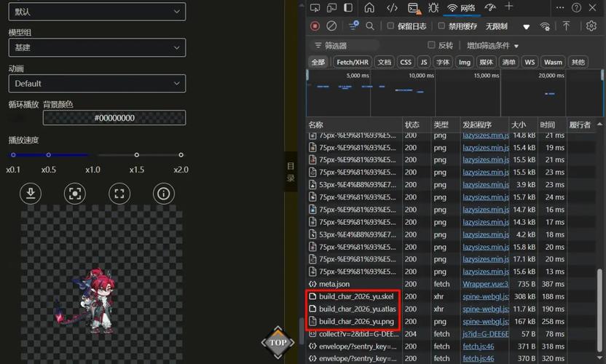Select build_char_2026_yu.skel request
This screenshot has height=364, width=606.
[356, 296]
